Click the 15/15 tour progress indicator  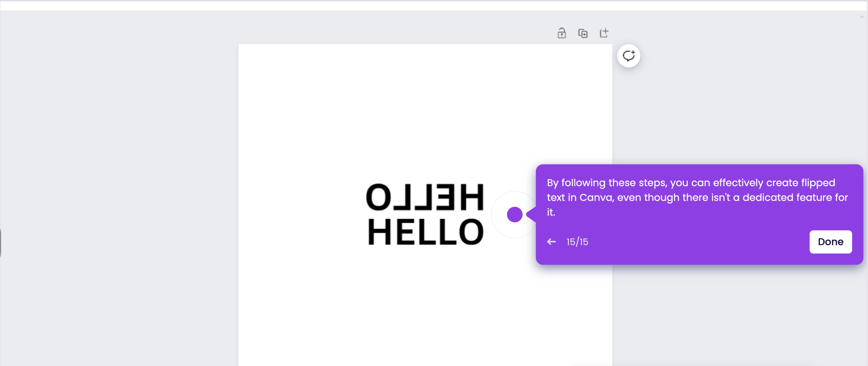point(577,241)
